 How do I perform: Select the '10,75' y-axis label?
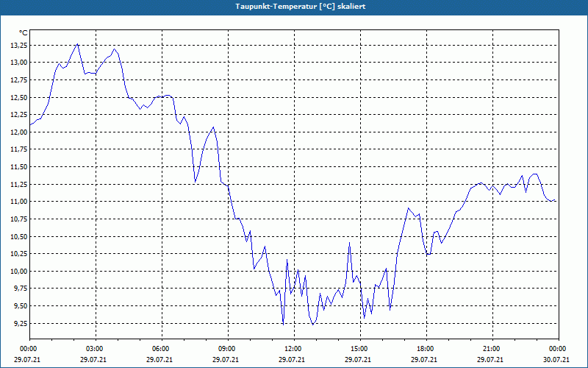click(x=20, y=219)
